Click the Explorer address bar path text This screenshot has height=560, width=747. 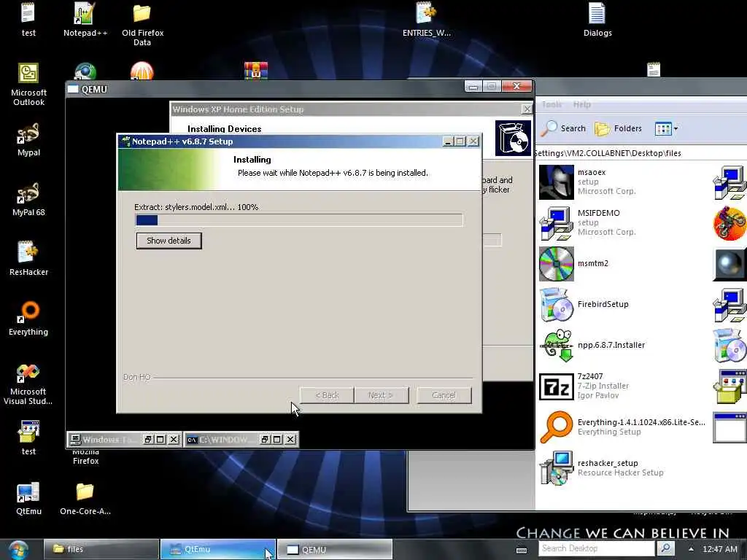pyautogui.click(x=608, y=153)
